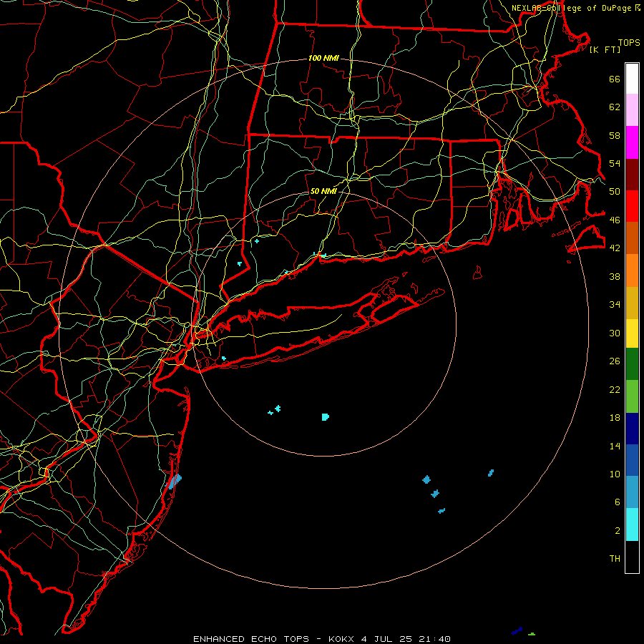Choose the dark green legend swatch
644x644 pixels.
(x=632, y=364)
